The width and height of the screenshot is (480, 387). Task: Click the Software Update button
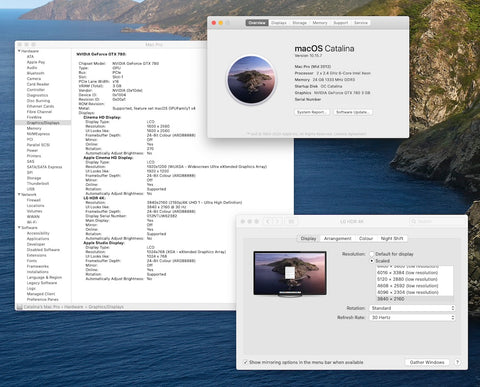coord(352,112)
